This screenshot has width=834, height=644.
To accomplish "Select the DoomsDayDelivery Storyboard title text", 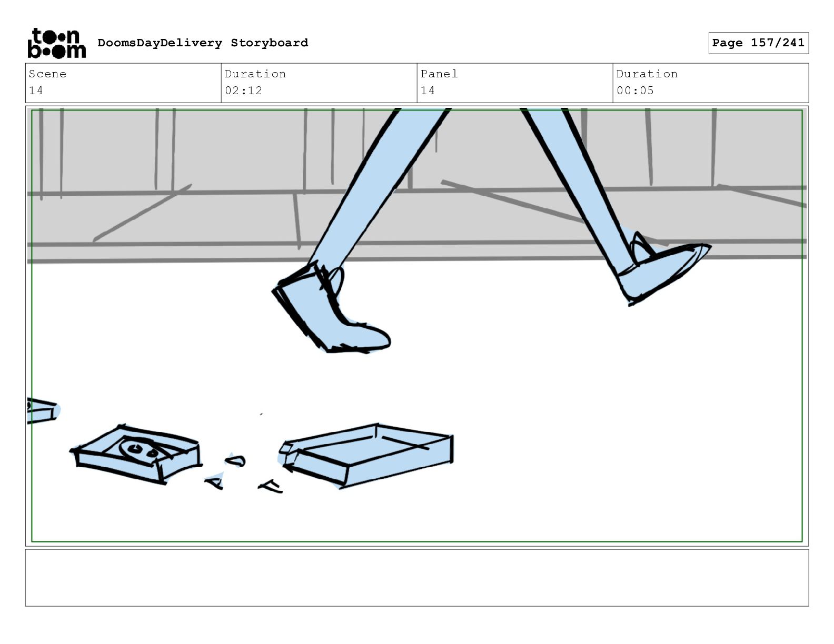I will [203, 43].
